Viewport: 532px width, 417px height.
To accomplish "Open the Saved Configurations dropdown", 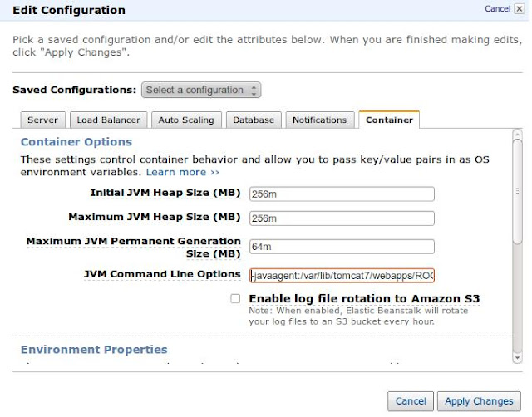I will (201, 90).
